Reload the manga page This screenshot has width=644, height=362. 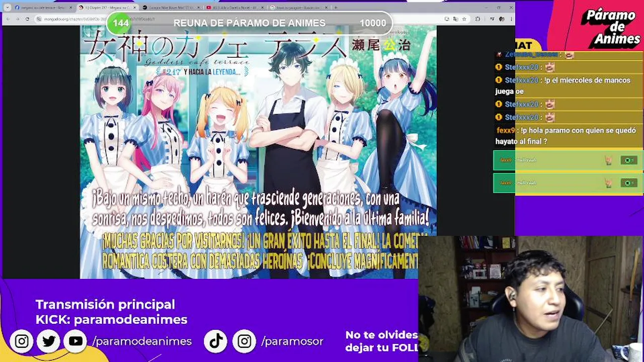27,19
